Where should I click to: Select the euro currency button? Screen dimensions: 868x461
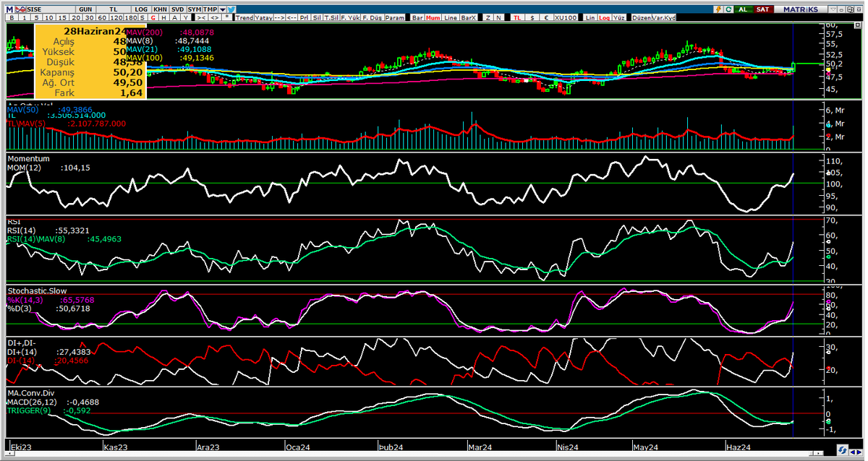pyautogui.click(x=546, y=17)
